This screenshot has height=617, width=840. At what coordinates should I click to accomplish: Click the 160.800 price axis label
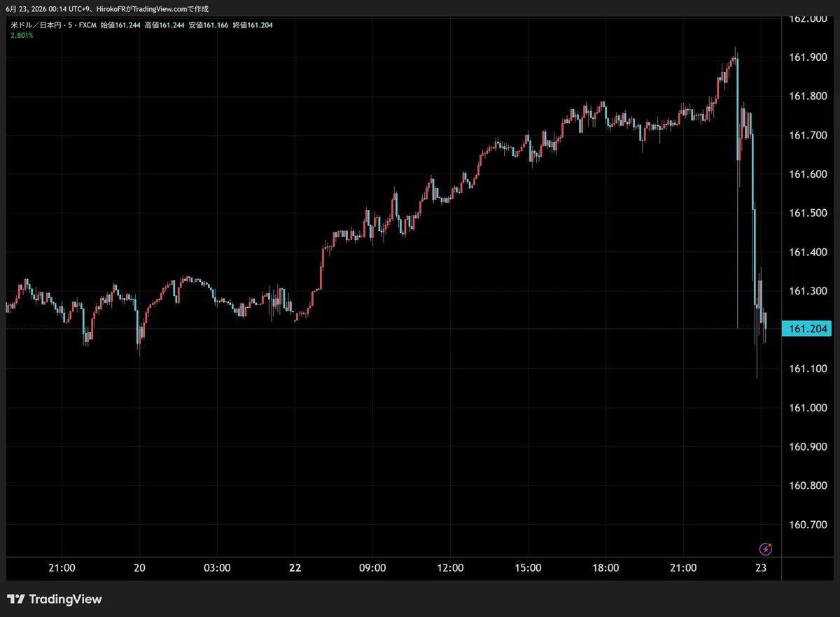coord(808,485)
